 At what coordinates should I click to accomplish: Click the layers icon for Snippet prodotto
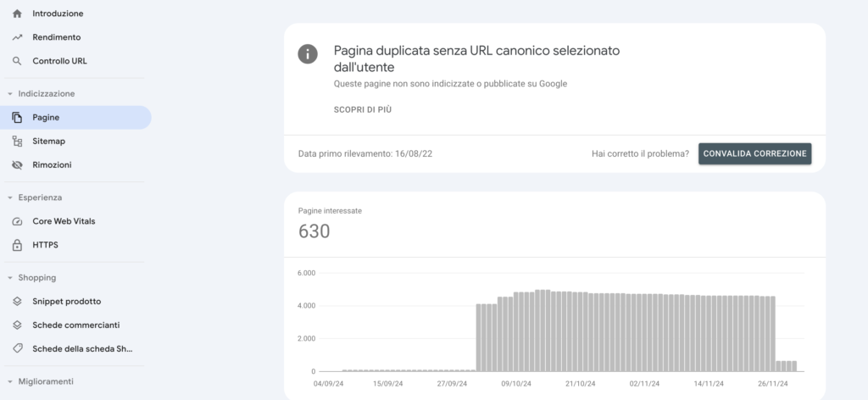click(x=17, y=302)
